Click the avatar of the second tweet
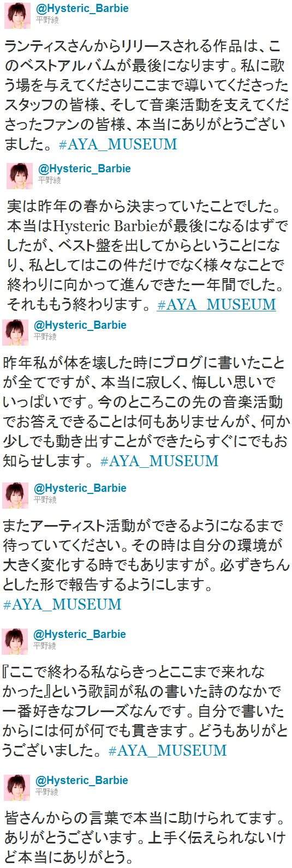The height and width of the screenshot is (868, 292). pyautogui.click(x=20, y=175)
